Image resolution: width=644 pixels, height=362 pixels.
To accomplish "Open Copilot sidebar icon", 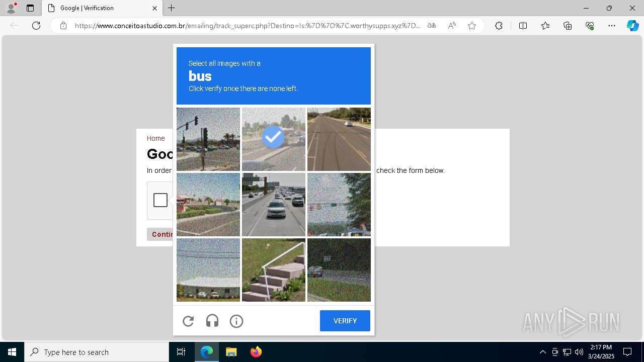I will (x=632, y=26).
